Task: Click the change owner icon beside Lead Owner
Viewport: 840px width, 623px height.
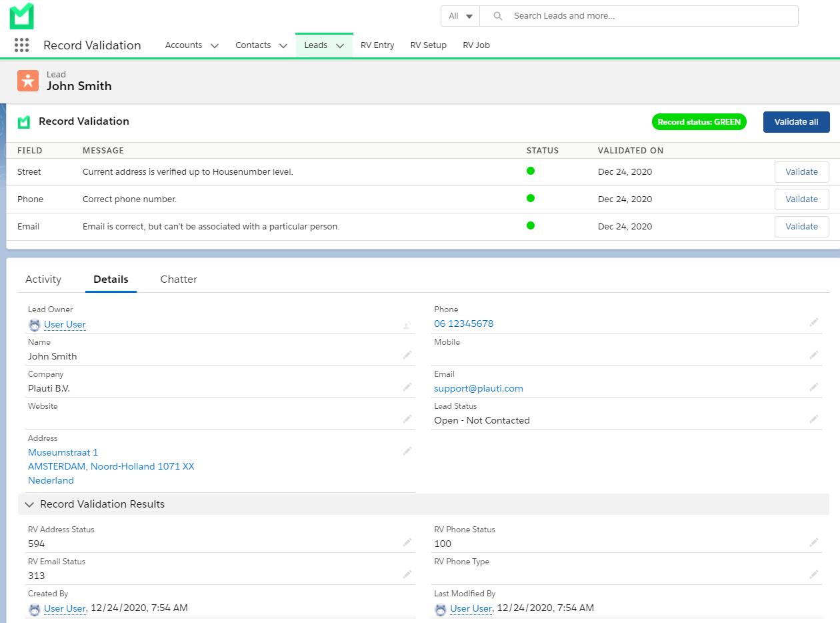Action: 407,325
